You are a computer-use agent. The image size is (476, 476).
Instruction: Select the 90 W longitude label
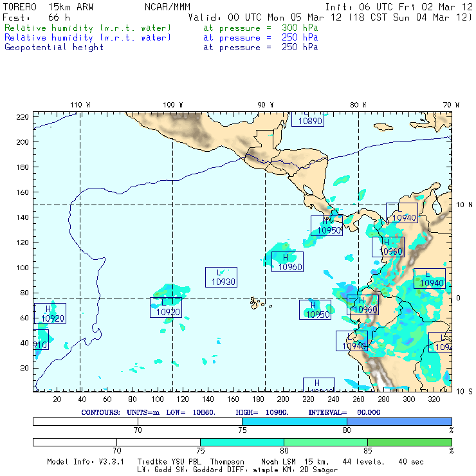click(265, 104)
